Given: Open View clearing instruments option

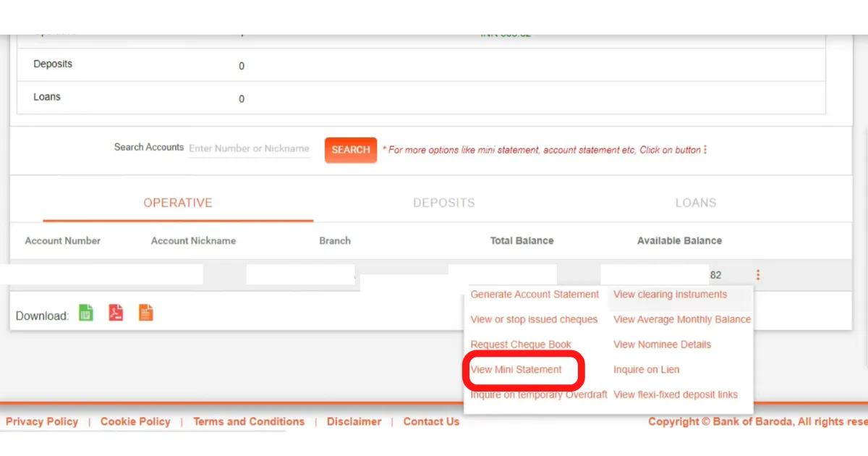Looking at the screenshot, I should (670, 295).
